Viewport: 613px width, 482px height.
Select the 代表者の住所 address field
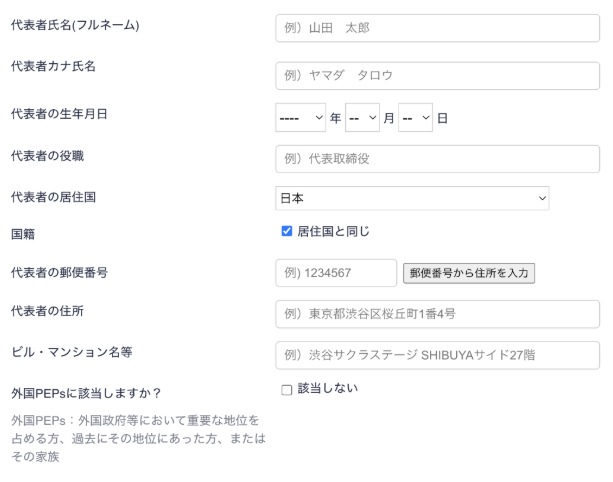(437, 314)
